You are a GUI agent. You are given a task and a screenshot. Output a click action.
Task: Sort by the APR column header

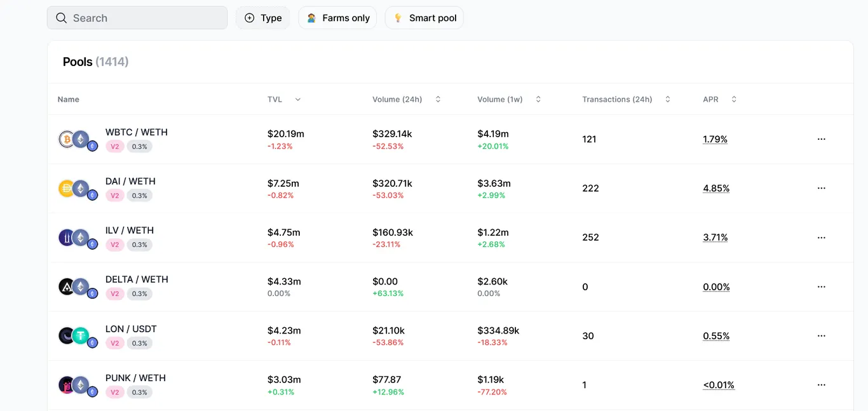(x=720, y=99)
